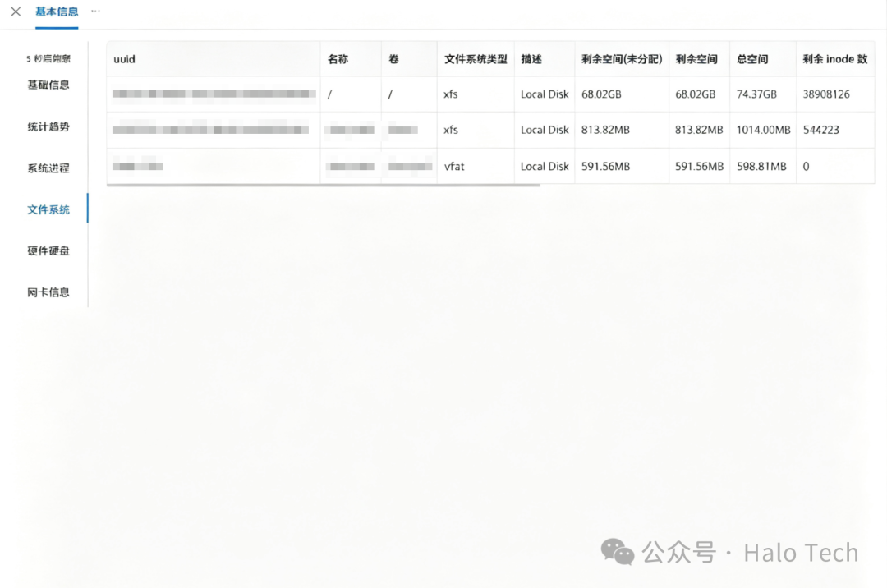Click Local Disk in the 1014.00MB row

click(x=545, y=130)
